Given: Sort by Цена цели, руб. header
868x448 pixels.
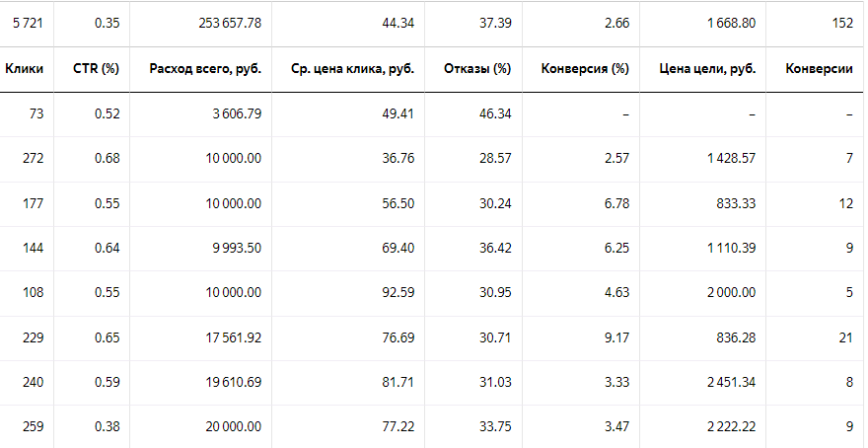Looking at the screenshot, I should pos(707,69).
